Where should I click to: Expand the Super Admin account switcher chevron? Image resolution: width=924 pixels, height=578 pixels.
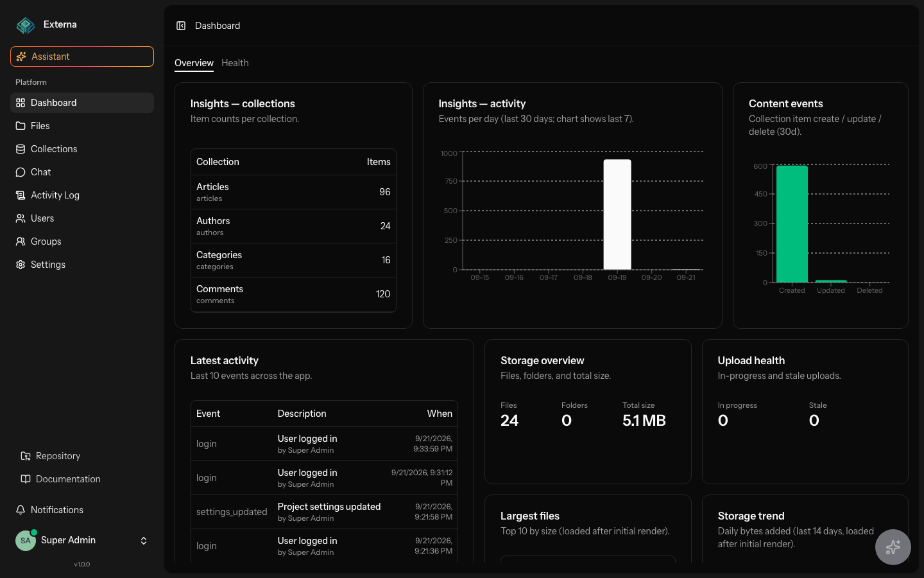pyautogui.click(x=144, y=541)
